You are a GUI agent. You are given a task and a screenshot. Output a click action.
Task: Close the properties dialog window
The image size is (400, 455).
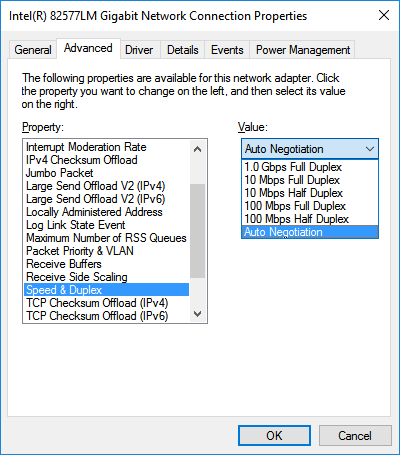pos(384,15)
